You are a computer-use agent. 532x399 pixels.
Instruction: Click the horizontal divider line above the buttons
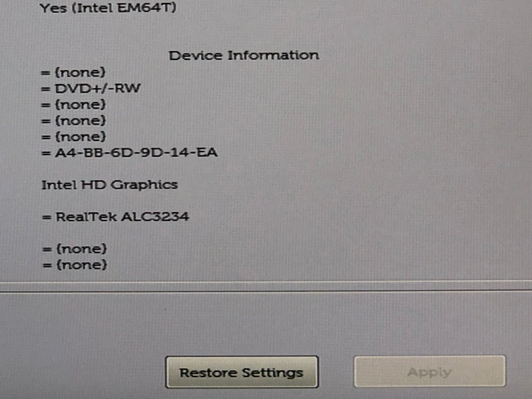point(266,291)
